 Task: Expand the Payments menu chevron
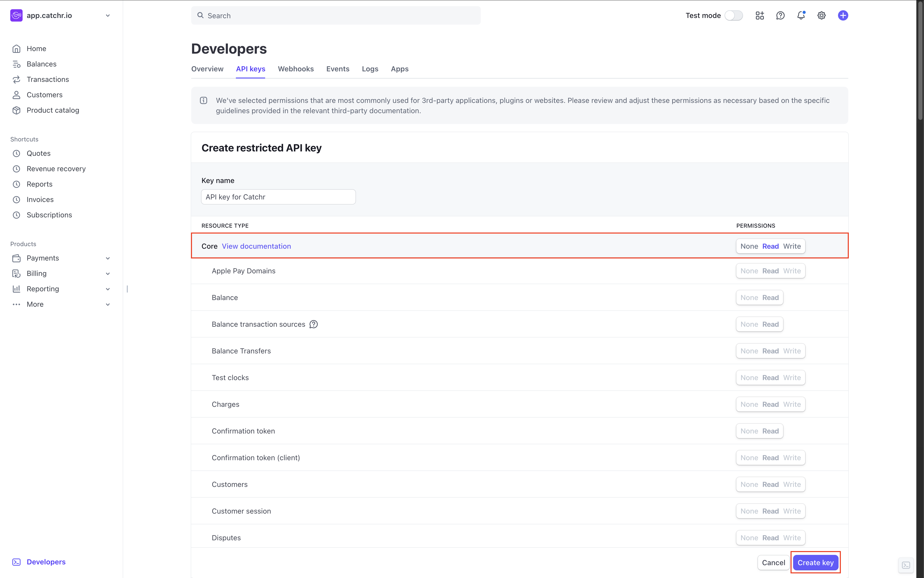click(x=108, y=258)
